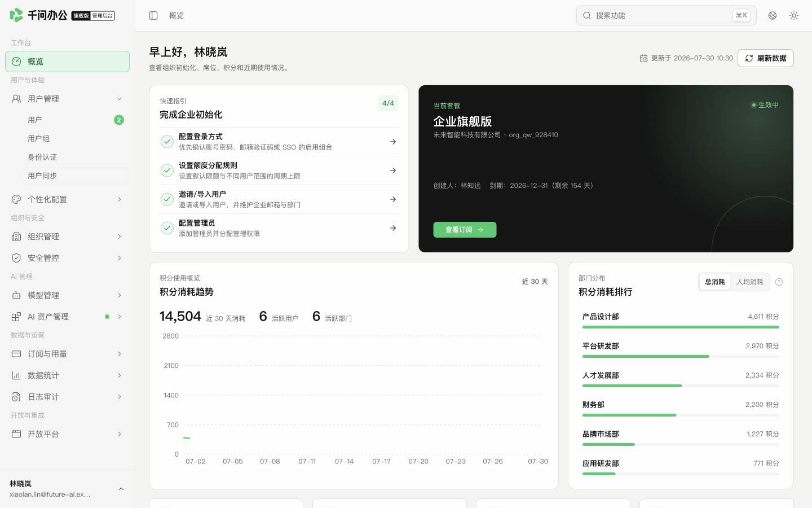Open 配置登录方式 via its arrow
The height and width of the screenshot is (508, 812).
click(x=393, y=142)
